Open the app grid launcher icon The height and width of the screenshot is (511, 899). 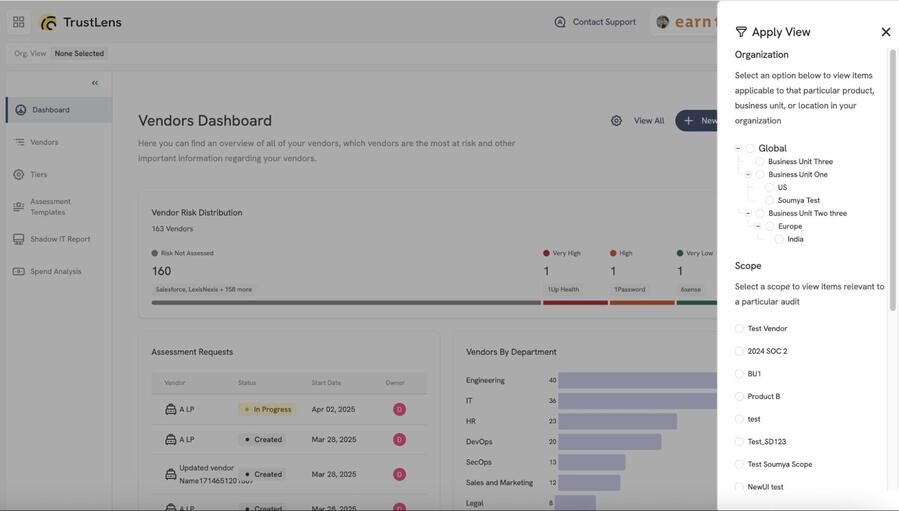(x=18, y=22)
